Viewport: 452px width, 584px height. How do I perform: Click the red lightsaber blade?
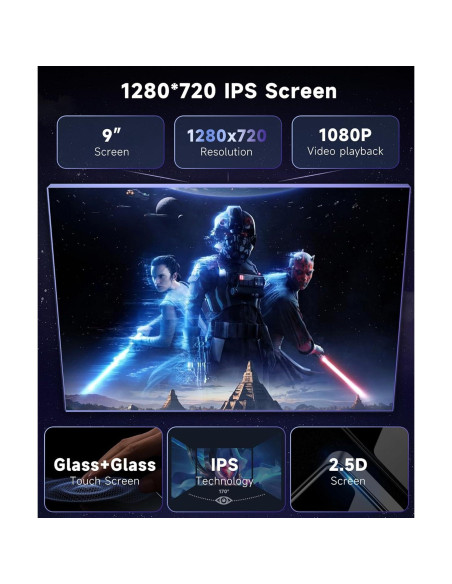tap(344, 376)
